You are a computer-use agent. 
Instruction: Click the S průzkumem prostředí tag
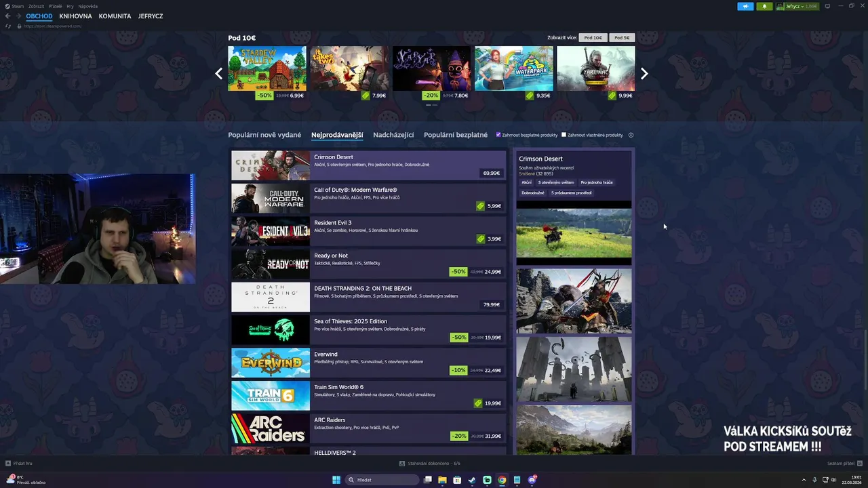click(x=572, y=192)
